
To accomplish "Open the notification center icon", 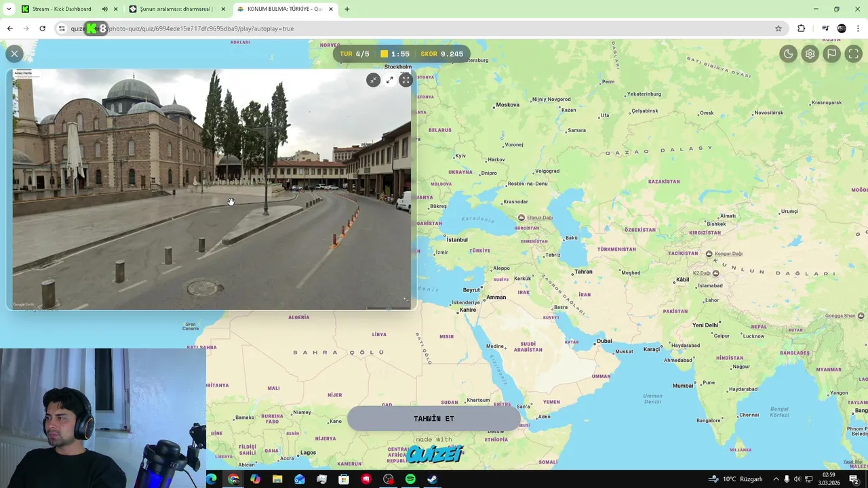I will click(854, 479).
